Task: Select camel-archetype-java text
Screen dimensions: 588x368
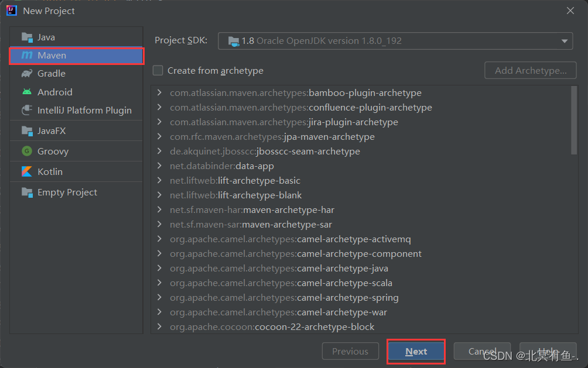Action: point(343,268)
